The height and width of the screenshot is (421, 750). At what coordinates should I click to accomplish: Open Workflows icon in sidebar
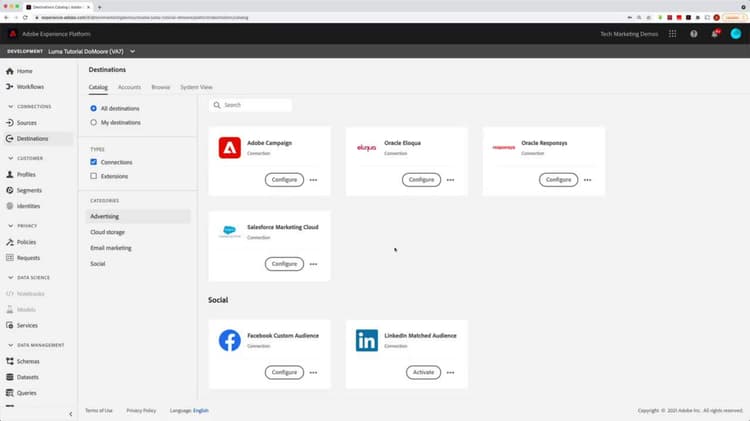point(10,87)
